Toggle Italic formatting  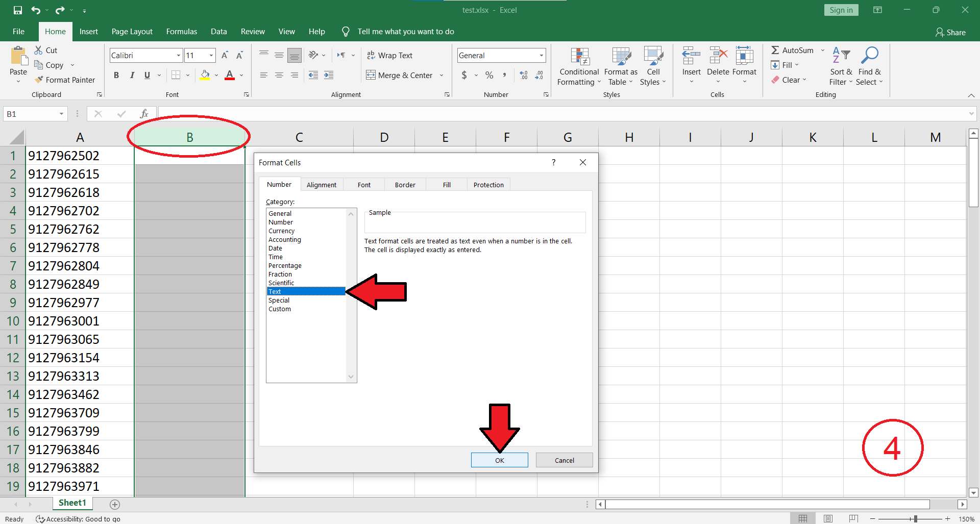pyautogui.click(x=132, y=75)
